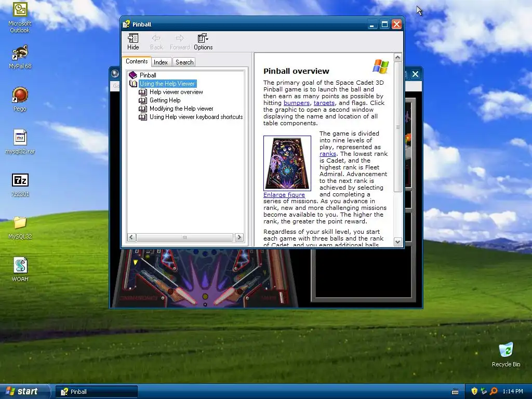532x399 pixels.
Task: Click the Enlarge figure link
Action: (x=284, y=195)
